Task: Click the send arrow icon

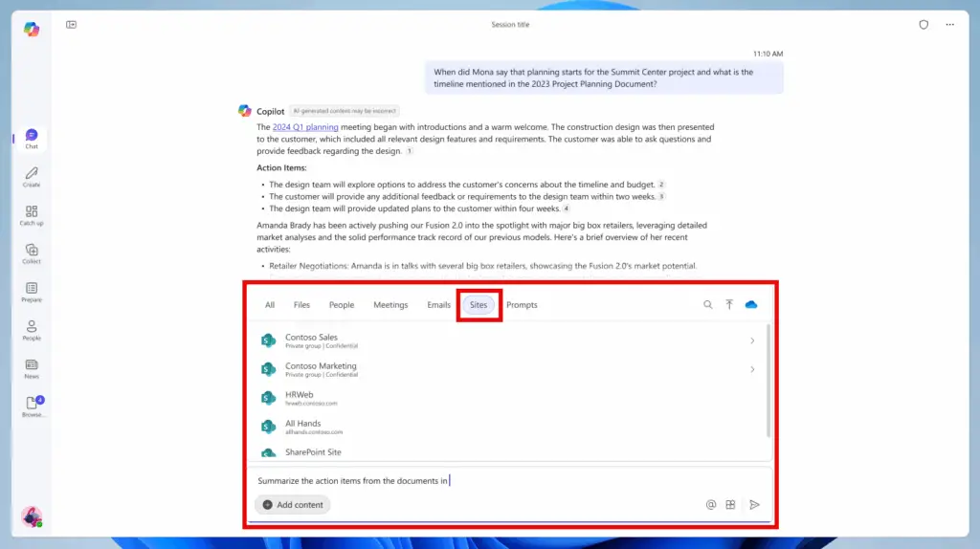Action: (x=754, y=505)
